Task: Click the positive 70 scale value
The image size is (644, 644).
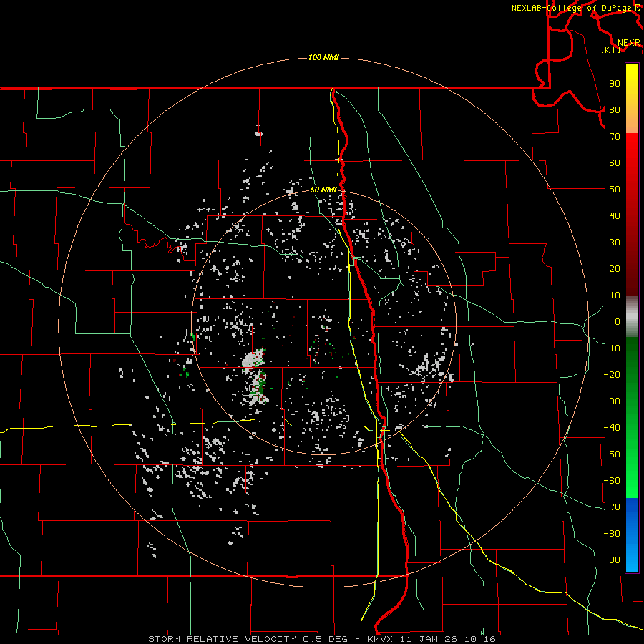Action: click(x=615, y=137)
